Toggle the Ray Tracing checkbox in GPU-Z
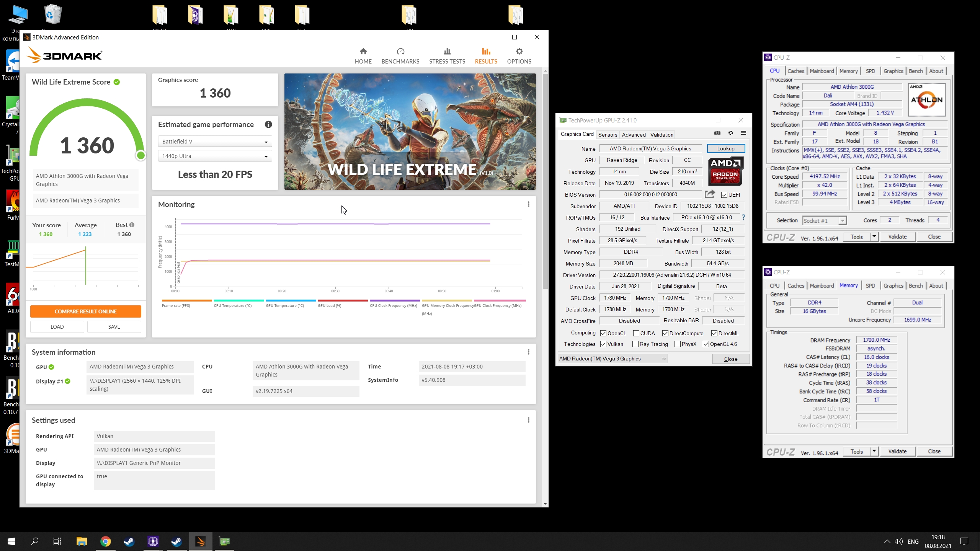The image size is (980, 551). click(635, 344)
